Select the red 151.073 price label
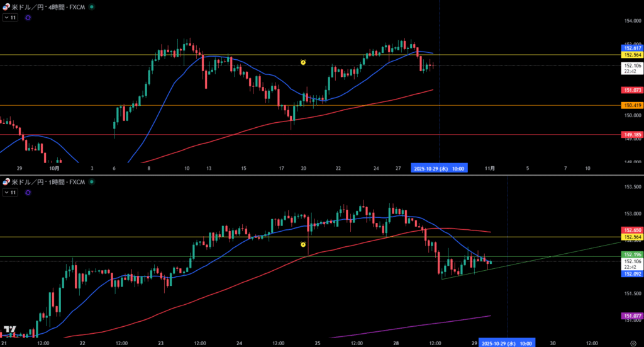Screen dimensions: 644x347 pos(631,90)
